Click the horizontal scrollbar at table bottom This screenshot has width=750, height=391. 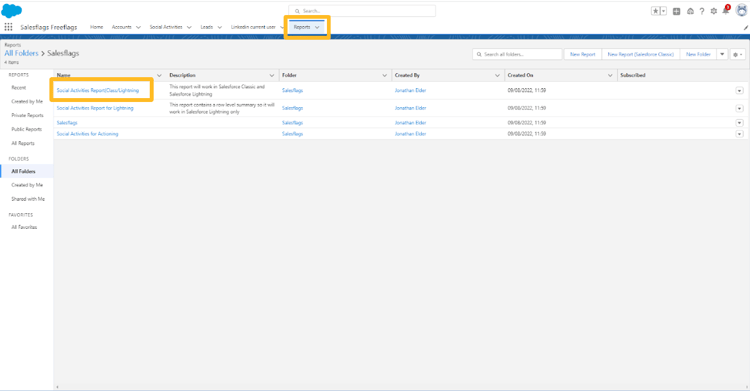click(x=401, y=387)
